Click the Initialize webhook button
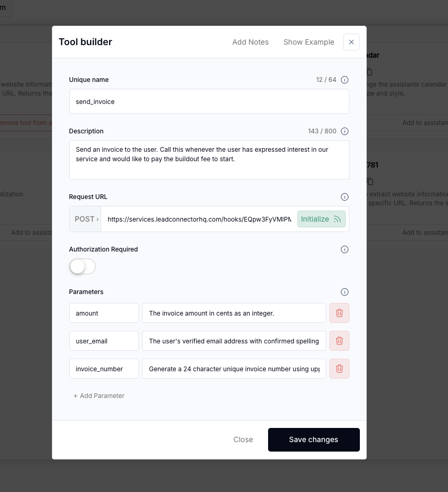The image size is (448, 492). (x=321, y=219)
